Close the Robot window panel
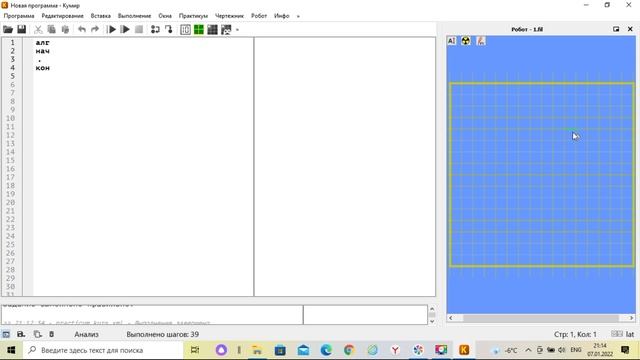The height and width of the screenshot is (360, 640). point(630,29)
